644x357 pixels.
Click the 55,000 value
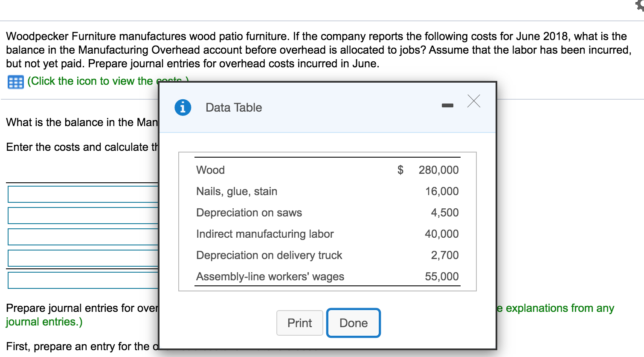442,276
